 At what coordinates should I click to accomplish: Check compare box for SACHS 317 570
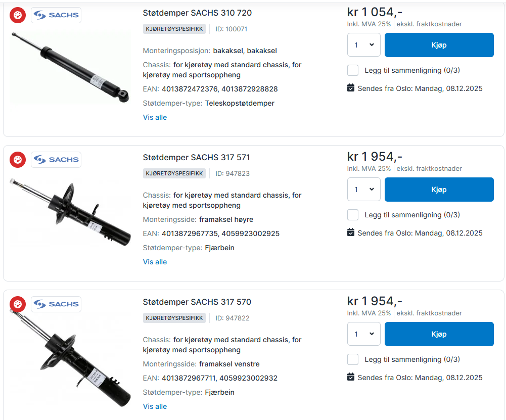point(353,359)
